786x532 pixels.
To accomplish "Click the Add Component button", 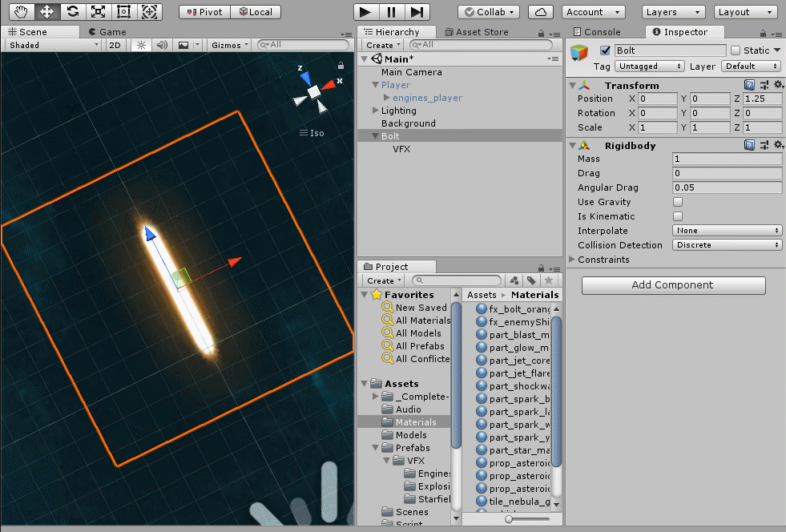I will click(x=673, y=285).
